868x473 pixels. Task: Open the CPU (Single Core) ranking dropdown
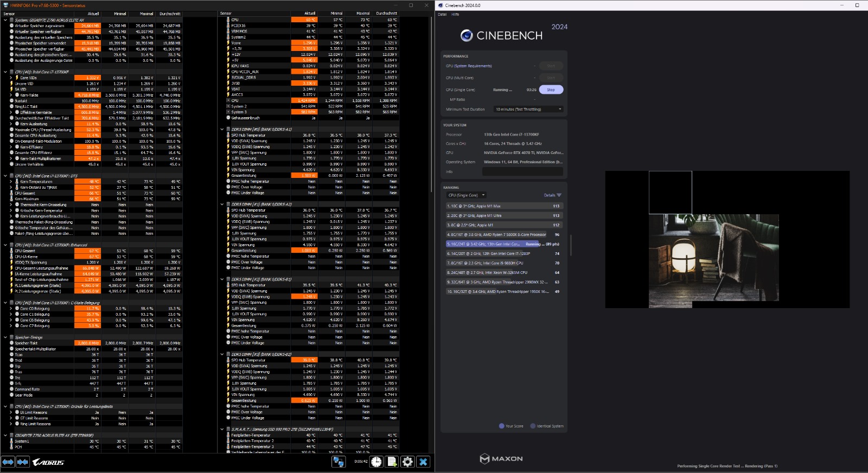coord(467,195)
